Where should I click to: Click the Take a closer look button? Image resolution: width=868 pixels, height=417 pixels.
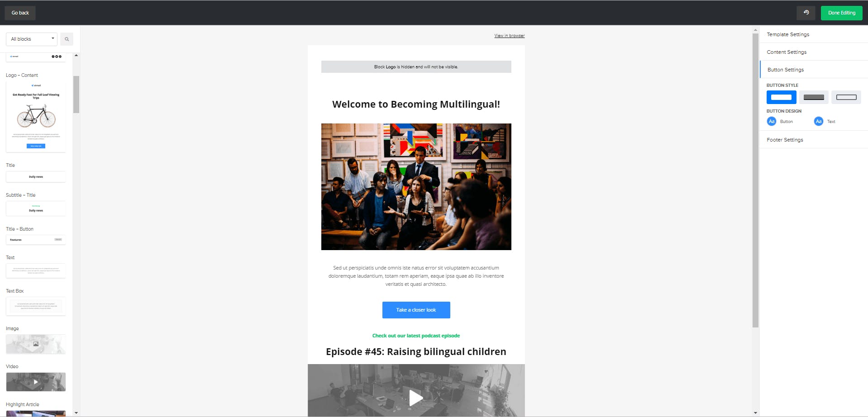[416, 310]
